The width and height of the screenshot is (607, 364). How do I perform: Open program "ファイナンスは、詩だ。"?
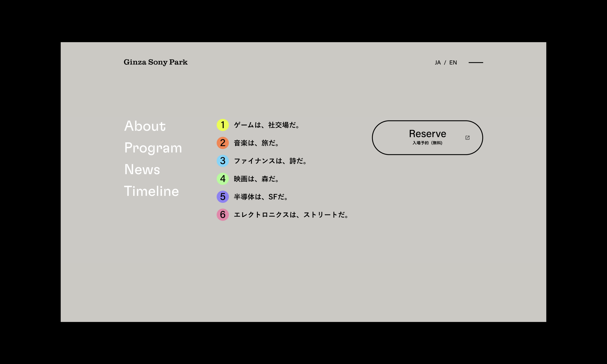pos(270,161)
